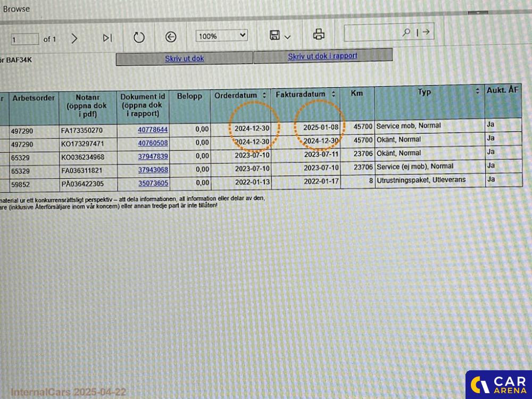Screen dimensions: 532x399
Task: Print the report using printer icon
Action: point(319,35)
